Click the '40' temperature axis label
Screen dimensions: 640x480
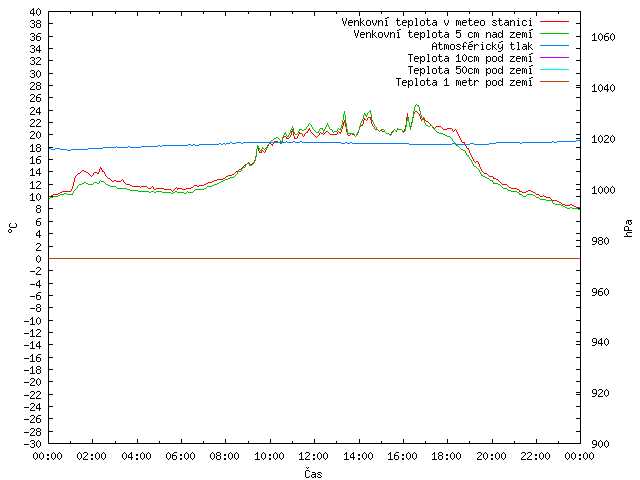click(x=36, y=12)
